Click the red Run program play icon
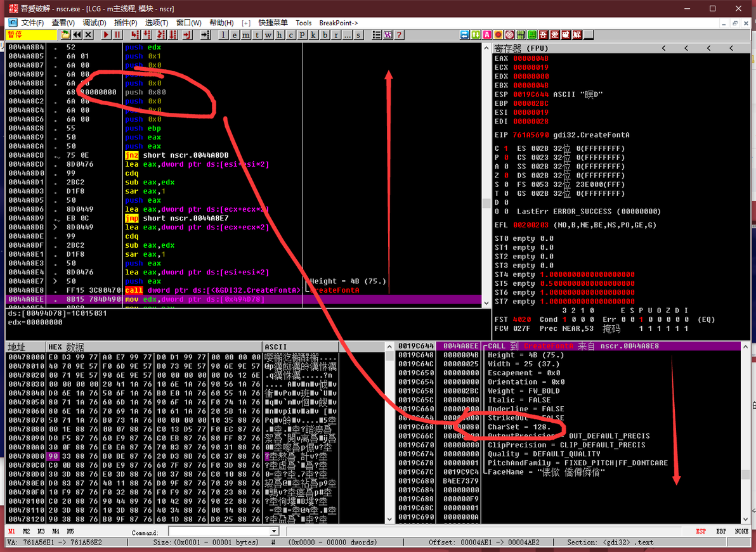The height and width of the screenshot is (552, 756). [106, 35]
